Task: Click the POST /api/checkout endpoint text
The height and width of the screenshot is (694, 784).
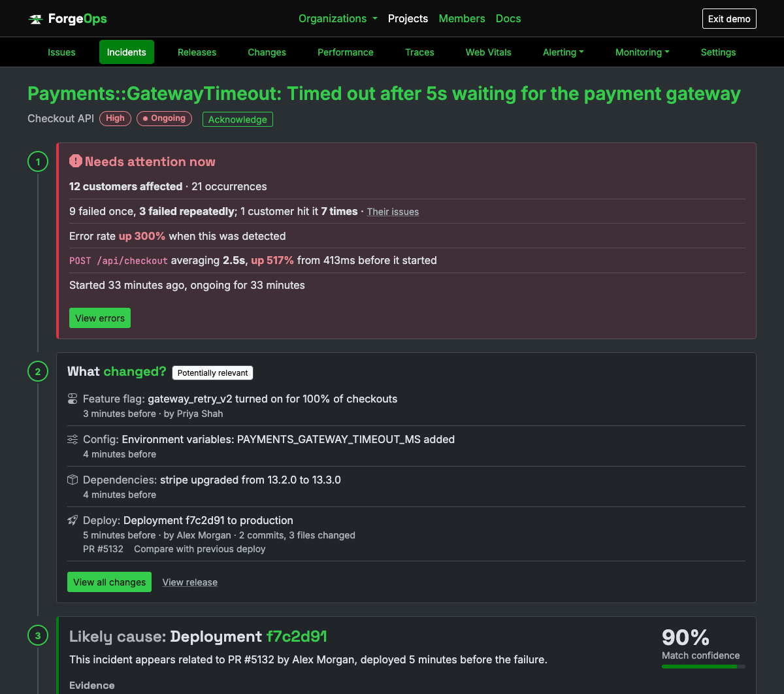Action: [x=119, y=261]
